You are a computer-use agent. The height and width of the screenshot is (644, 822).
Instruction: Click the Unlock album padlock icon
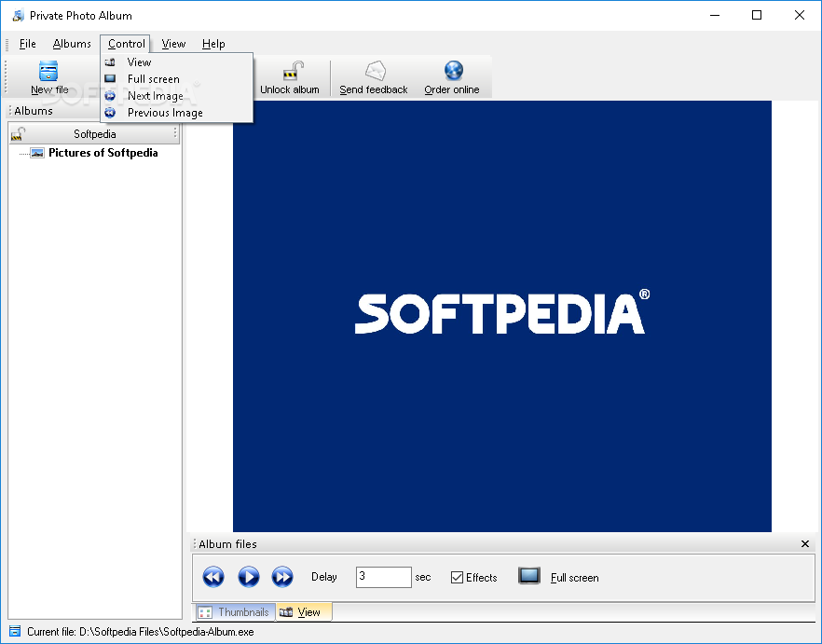point(293,71)
